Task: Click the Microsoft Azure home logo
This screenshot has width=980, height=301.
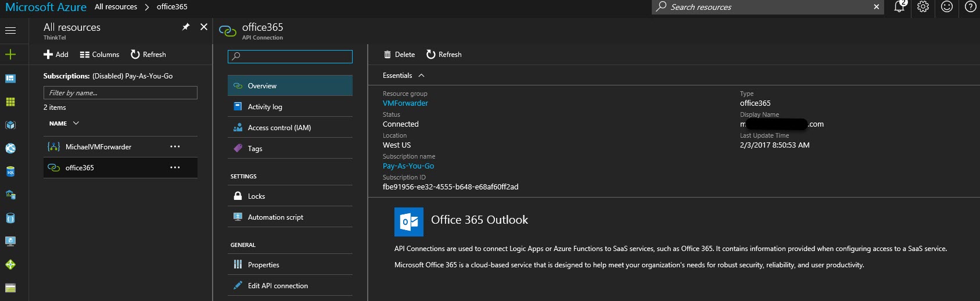Action: pyautogui.click(x=45, y=7)
